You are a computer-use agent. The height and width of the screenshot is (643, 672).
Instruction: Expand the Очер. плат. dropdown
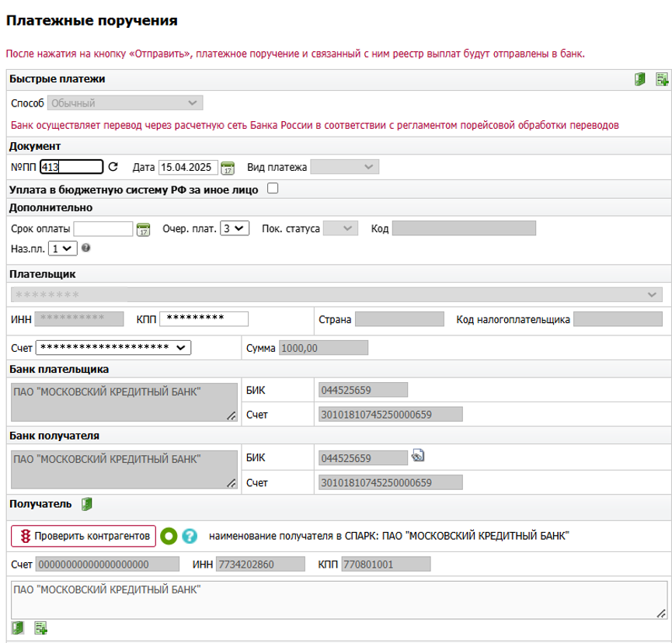pyautogui.click(x=235, y=228)
